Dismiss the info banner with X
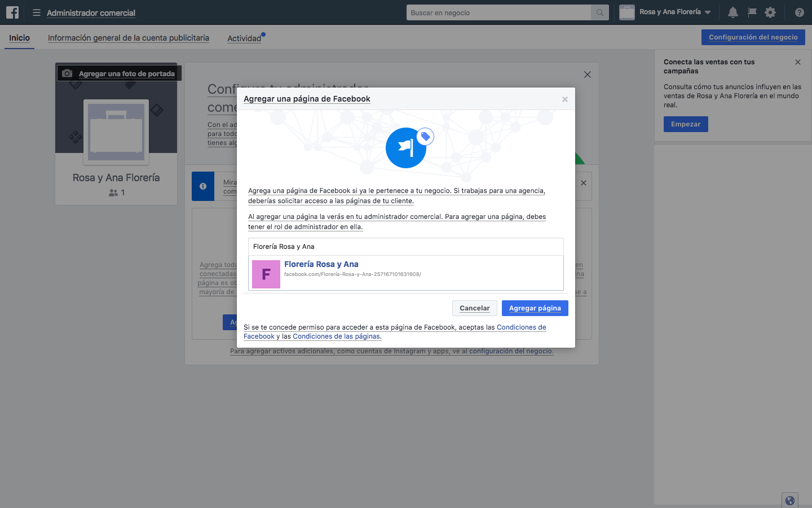The image size is (812, 508). [x=584, y=183]
